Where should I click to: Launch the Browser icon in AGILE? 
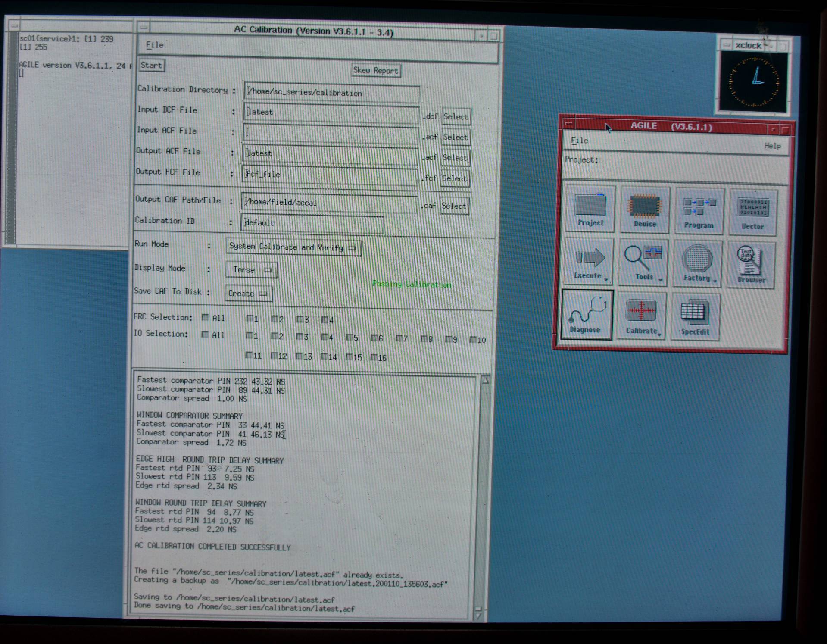point(751,266)
